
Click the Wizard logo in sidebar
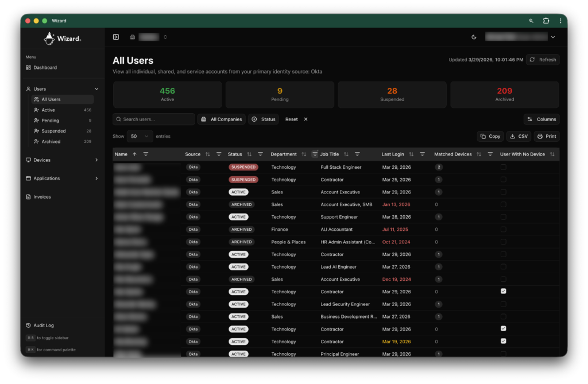point(63,38)
